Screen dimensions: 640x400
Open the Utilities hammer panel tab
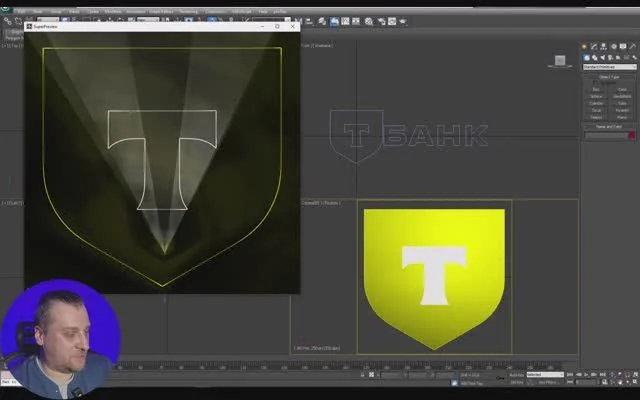[633, 47]
